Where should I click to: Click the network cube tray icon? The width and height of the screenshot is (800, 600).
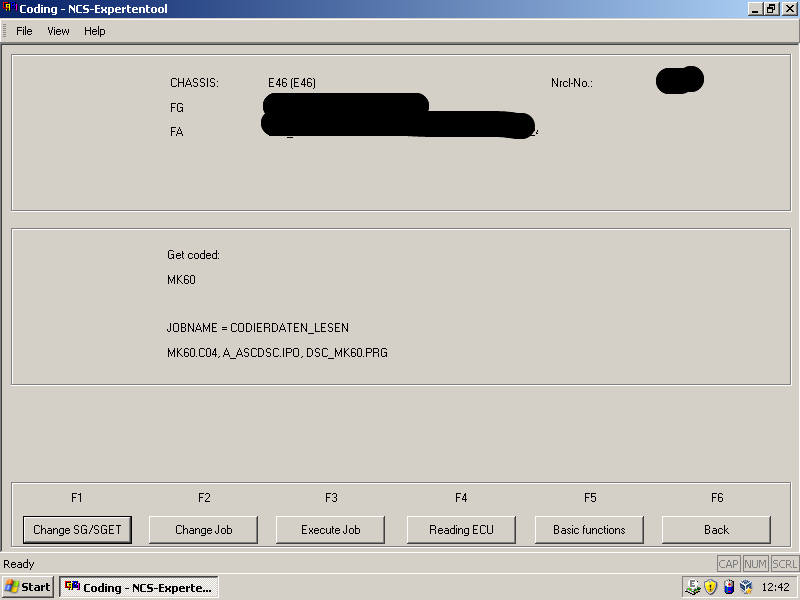(746, 587)
